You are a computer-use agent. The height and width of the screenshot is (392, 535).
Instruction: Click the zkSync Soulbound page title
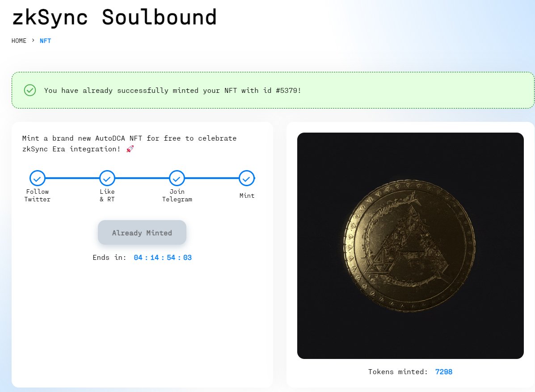pos(114,17)
